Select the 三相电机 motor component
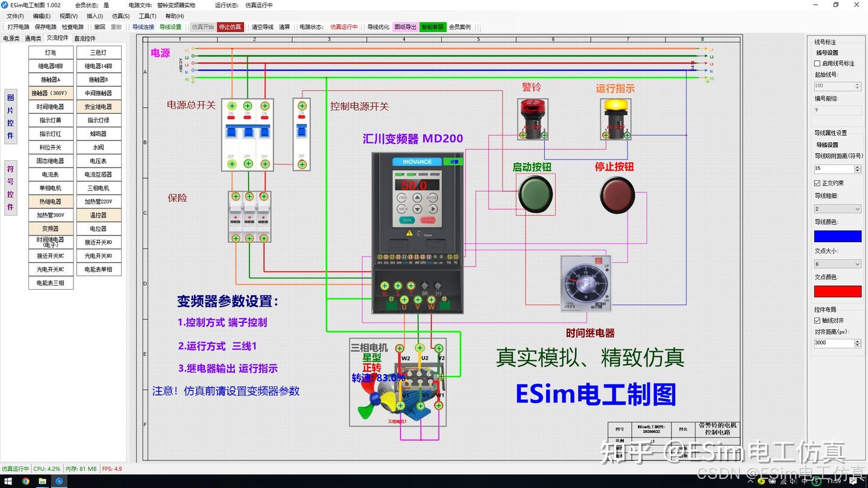This screenshot has width=868, height=488. [x=398, y=382]
